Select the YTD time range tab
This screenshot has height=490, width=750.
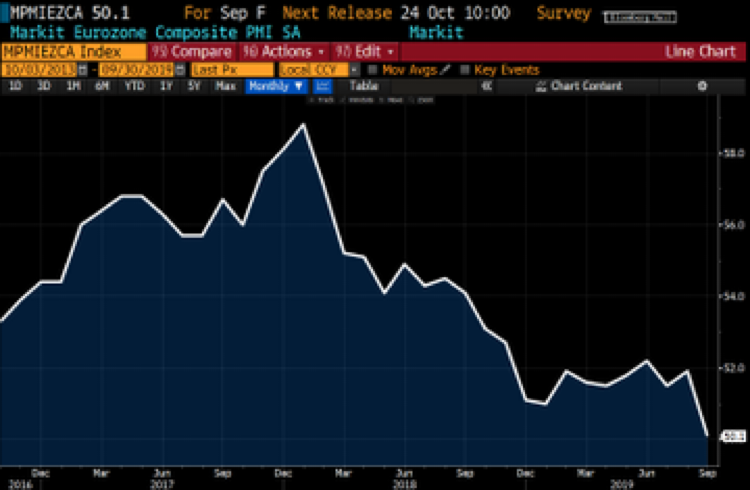[132, 87]
